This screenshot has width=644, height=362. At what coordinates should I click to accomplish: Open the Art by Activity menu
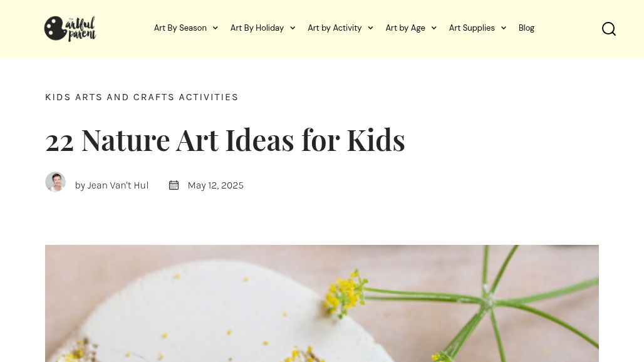click(x=335, y=28)
